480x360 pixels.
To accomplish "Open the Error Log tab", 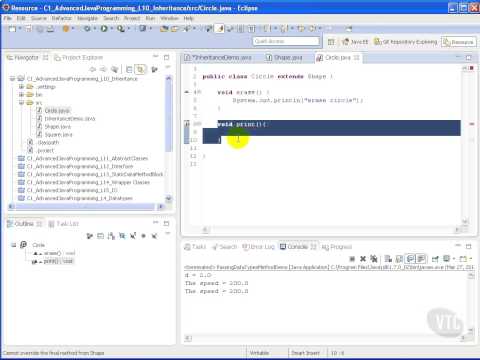I will [258, 247].
